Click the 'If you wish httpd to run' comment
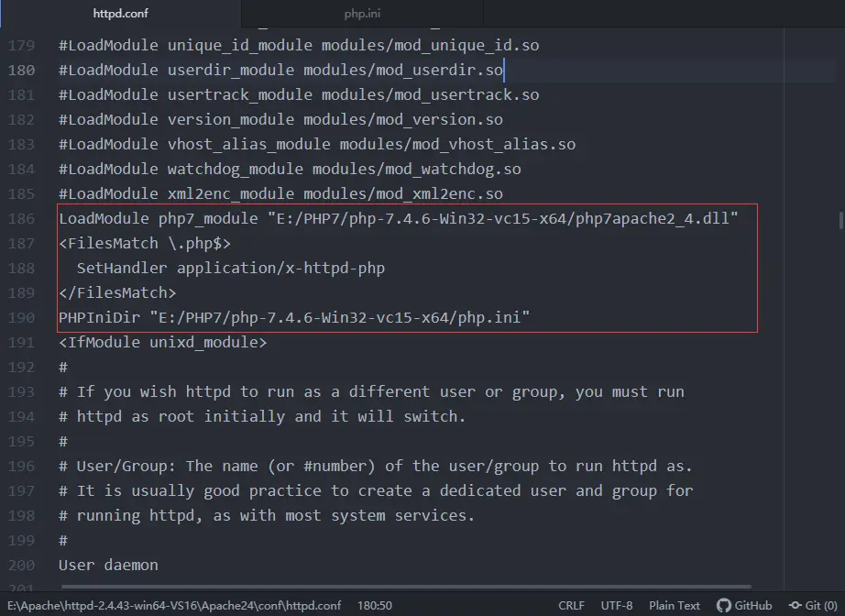This screenshot has height=616, width=845. click(371, 391)
